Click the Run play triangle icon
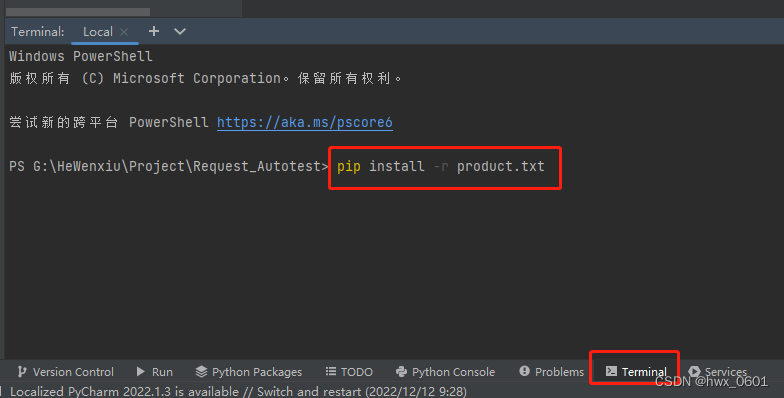Image resolution: width=784 pixels, height=398 pixels. pos(140,372)
